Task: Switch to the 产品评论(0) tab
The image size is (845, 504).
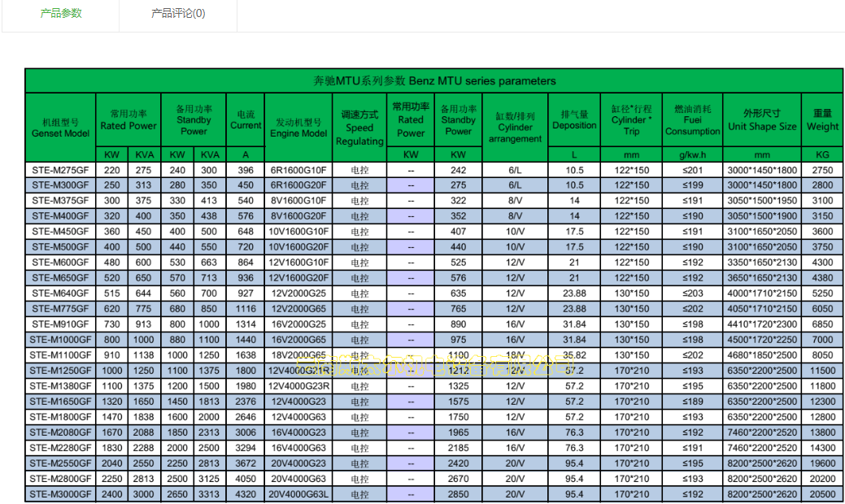Action: (178, 13)
